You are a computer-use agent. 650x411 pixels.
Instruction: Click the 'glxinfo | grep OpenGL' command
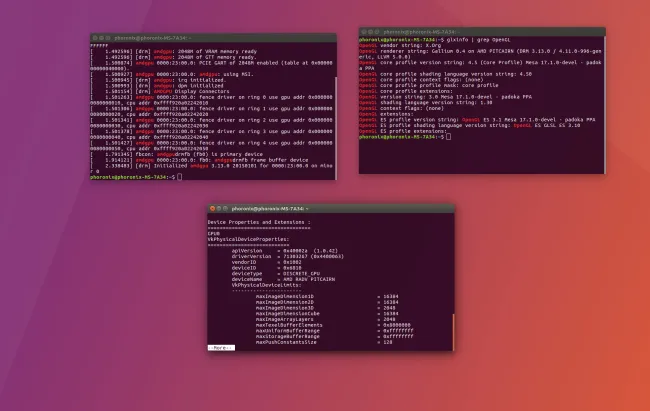(478, 40)
